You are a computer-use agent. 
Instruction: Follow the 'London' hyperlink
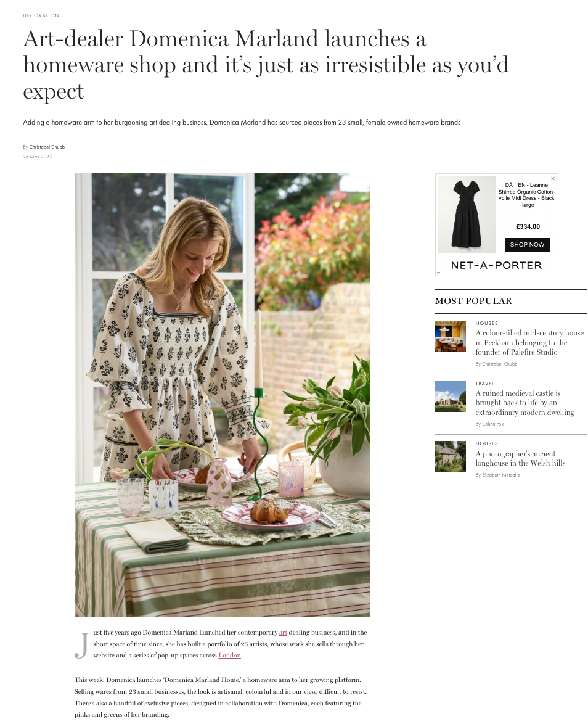pyautogui.click(x=229, y=655)
